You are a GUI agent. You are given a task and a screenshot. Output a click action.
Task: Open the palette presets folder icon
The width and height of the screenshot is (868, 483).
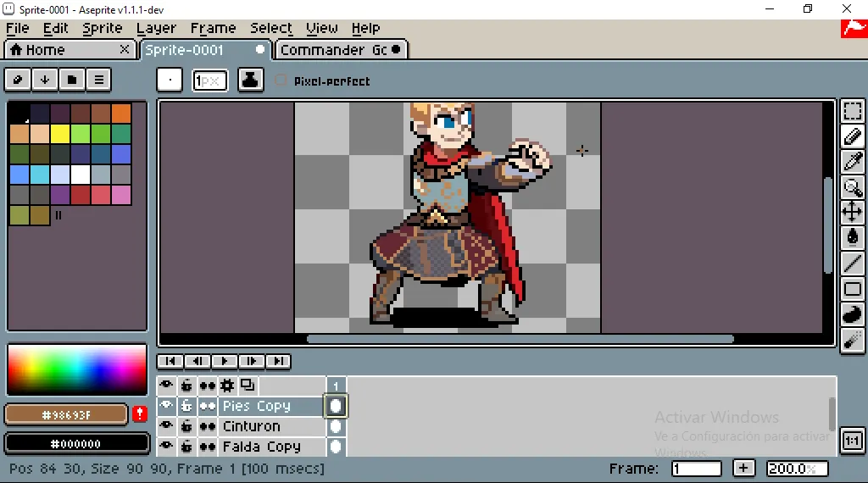pos(71,80)
